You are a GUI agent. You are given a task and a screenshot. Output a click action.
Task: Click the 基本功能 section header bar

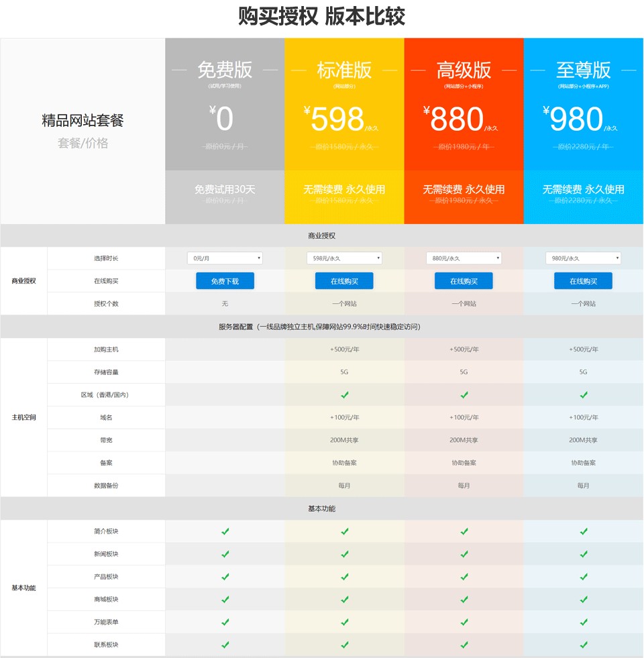click(321, 508)
